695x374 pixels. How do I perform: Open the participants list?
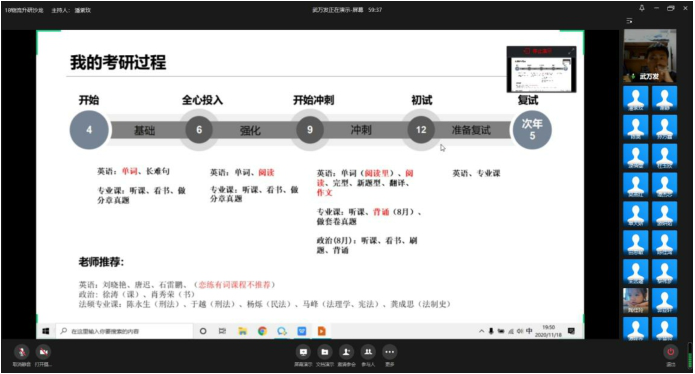(x=368, y=352)
